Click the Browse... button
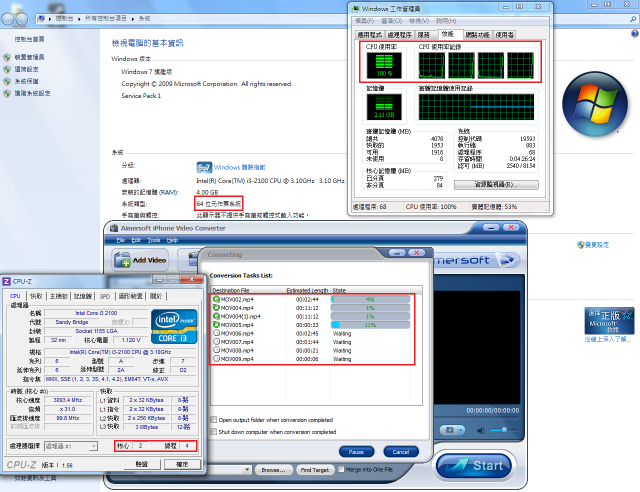Image resolution: width=640 pixels, height=492 pixels. point(273,470)
